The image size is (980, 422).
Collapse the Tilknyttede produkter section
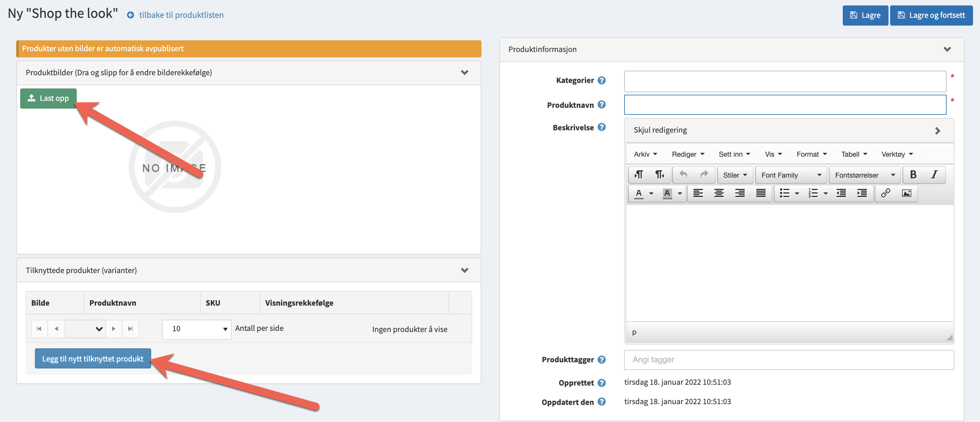464,270
